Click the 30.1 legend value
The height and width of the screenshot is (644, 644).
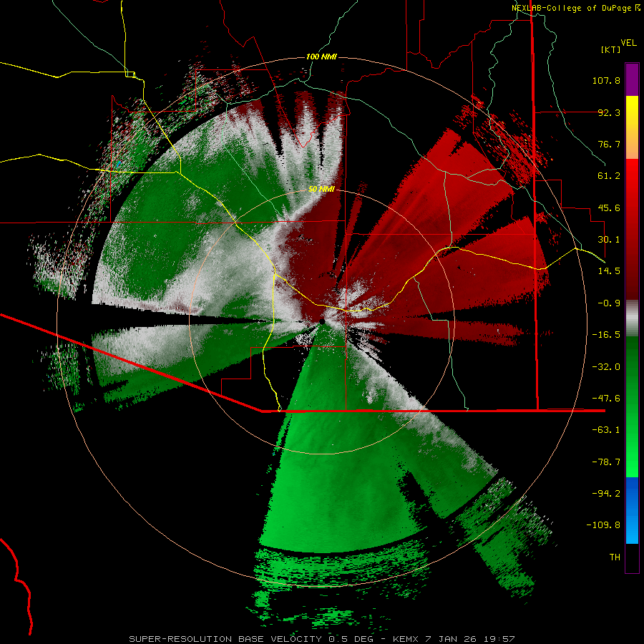[609, 240]
